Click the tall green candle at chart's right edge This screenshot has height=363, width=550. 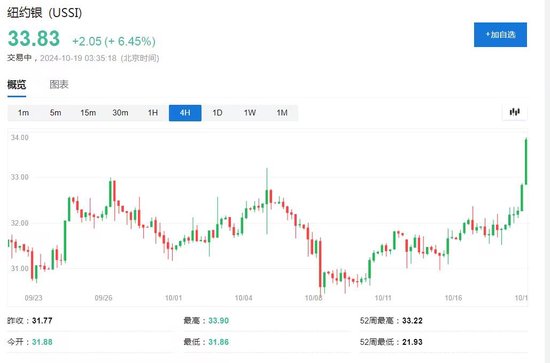[526, 162]
